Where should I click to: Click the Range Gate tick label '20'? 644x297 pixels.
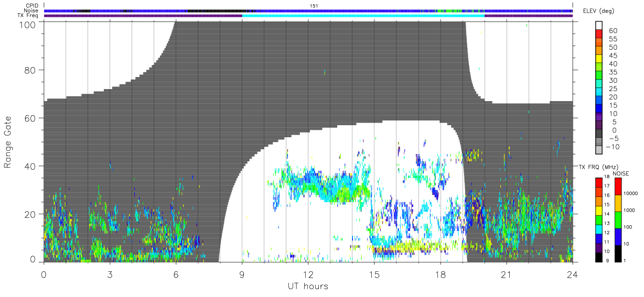[30, 214]
